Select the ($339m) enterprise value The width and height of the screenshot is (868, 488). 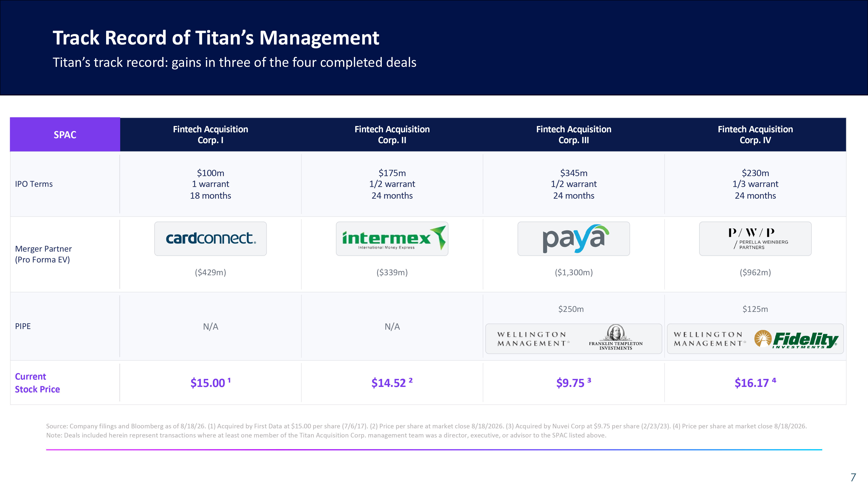(x=392, y=272)
